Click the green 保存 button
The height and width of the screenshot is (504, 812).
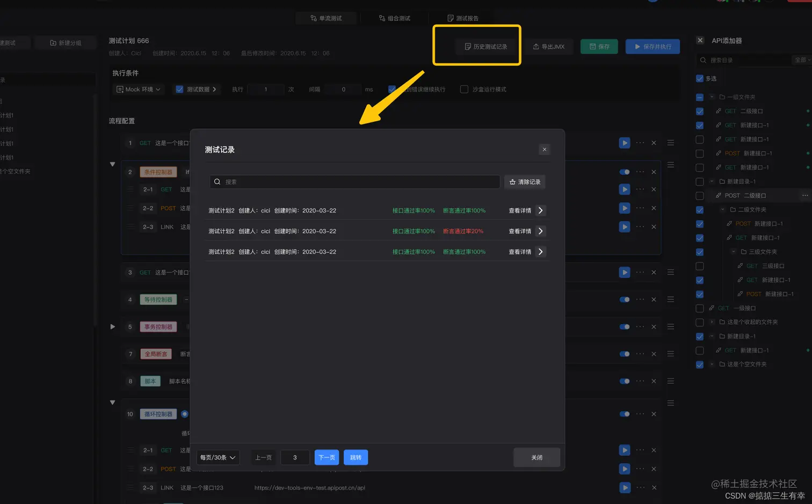click(599, 47)
